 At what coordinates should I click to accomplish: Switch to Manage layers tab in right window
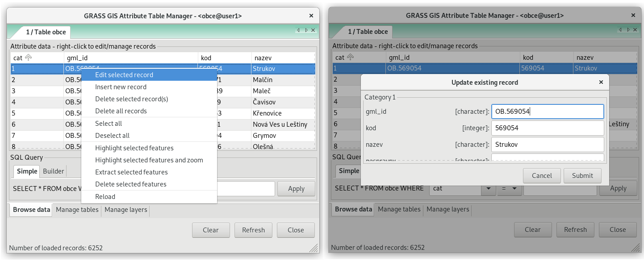click(448, 209)
